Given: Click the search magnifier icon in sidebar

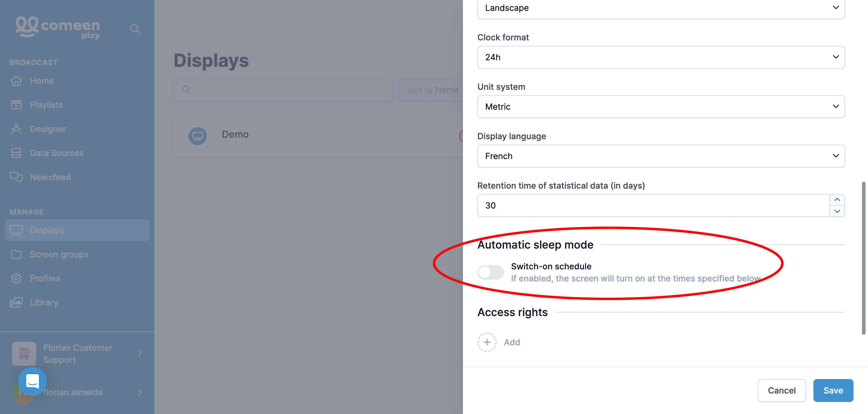Looking at the screenshot, I should 135,29.
